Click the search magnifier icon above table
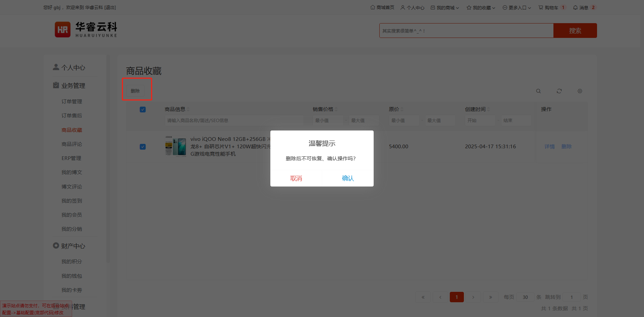The height and width of the screenshot is (317, 644). coord(538,91)
